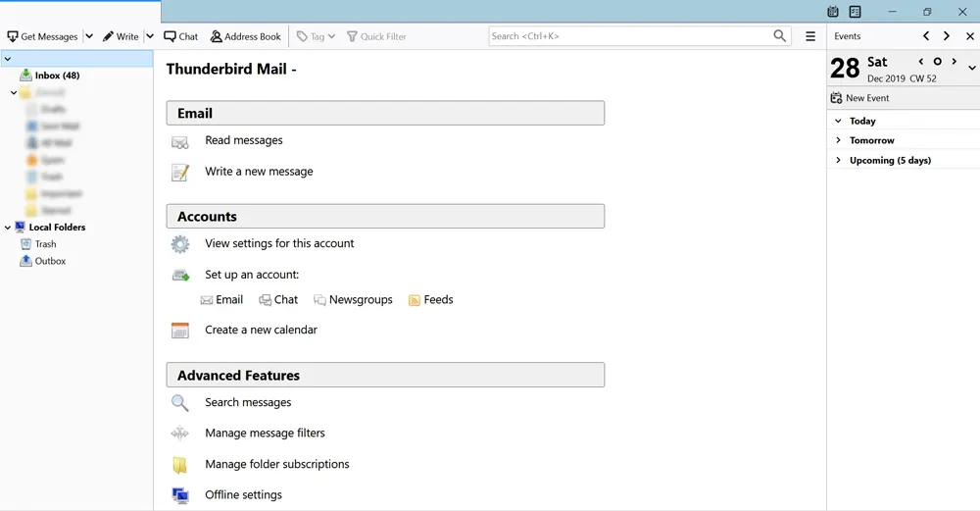
Task: Go to next view in the Events header
Action: (x=947, y=36)
